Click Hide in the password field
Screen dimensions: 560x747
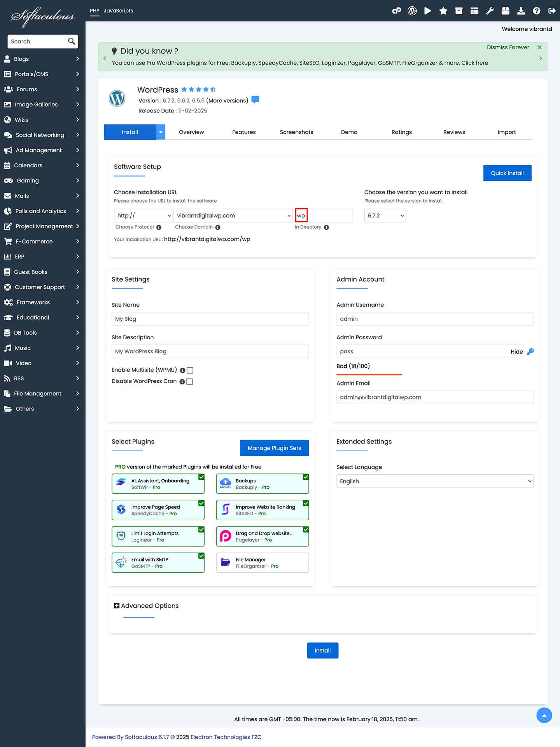tap(516, 352)
